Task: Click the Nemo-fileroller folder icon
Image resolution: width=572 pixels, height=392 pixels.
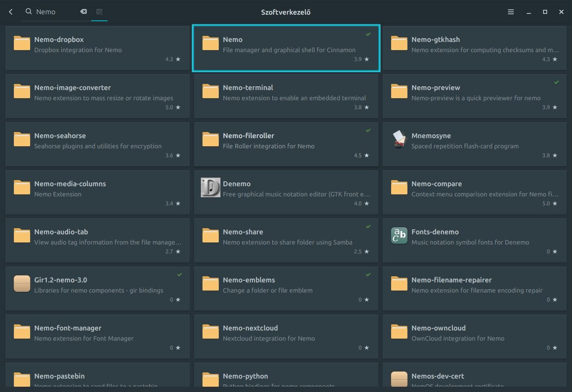Action: tap(211, 139)
